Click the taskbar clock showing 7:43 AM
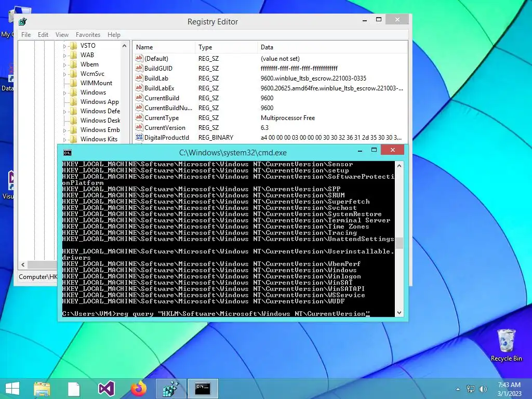This screenshot has height=399, width=532. pyautogui.click(x=509, y=389)
